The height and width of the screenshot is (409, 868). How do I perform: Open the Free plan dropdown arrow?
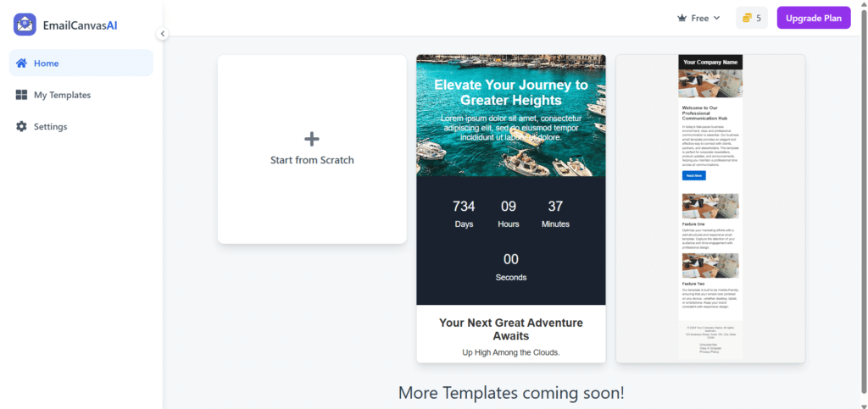[x=716, y=19]
